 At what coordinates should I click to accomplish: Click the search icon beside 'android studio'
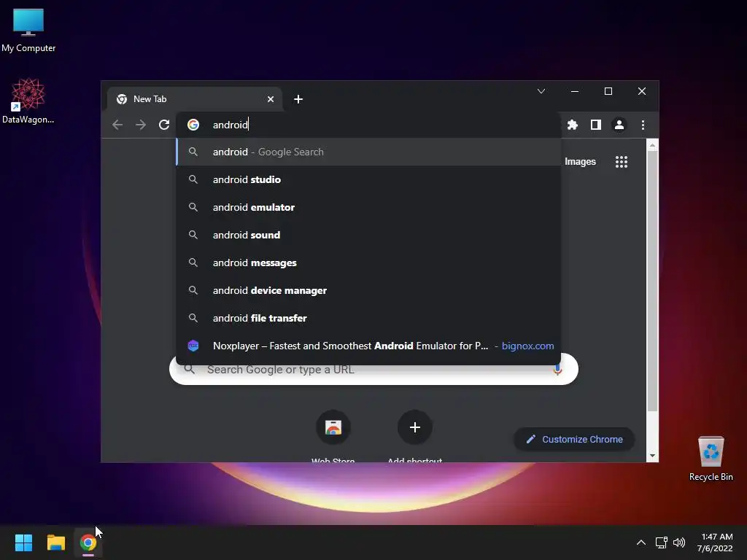[193, 179]
